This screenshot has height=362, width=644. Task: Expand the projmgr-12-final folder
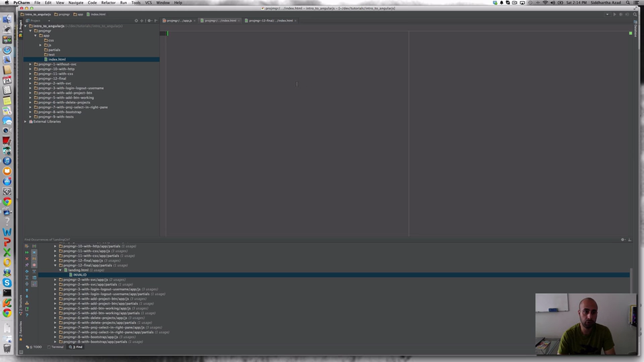(30, 78)
